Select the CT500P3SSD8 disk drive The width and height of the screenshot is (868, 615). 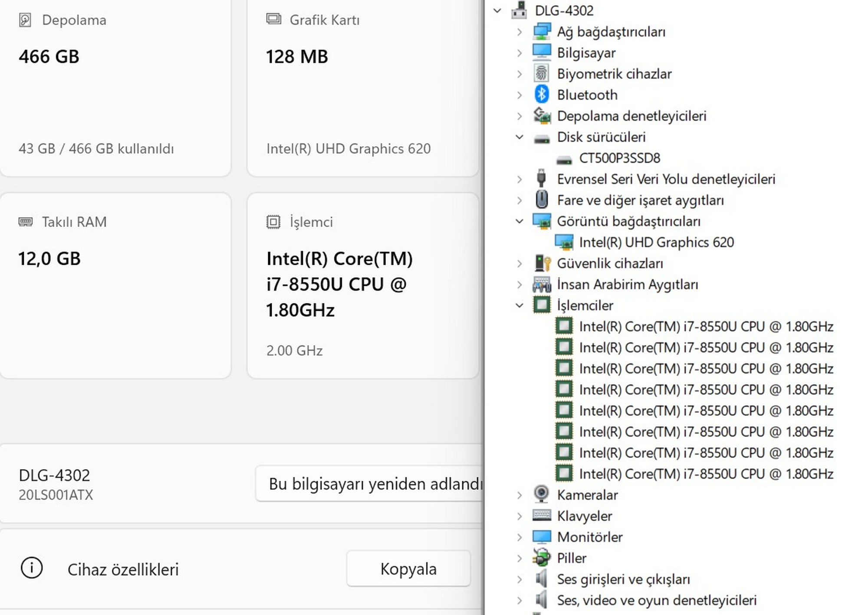coord(619,158)
